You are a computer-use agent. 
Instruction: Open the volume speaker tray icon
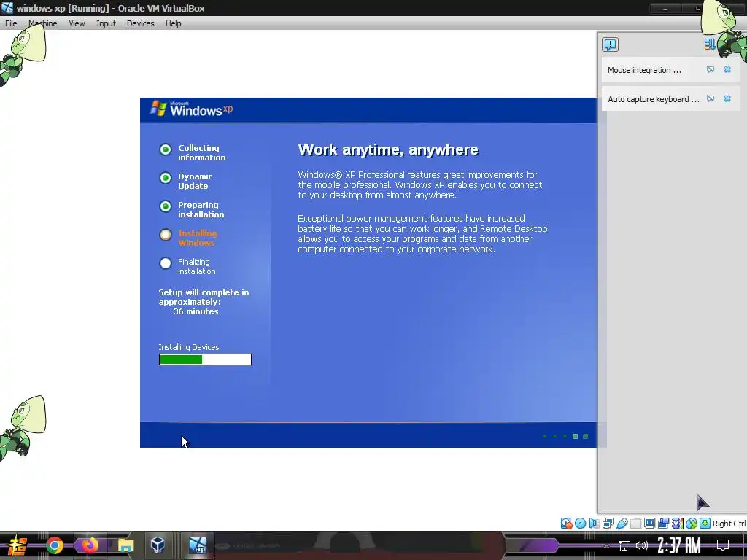pyautogui.click(x=642, y=545)
